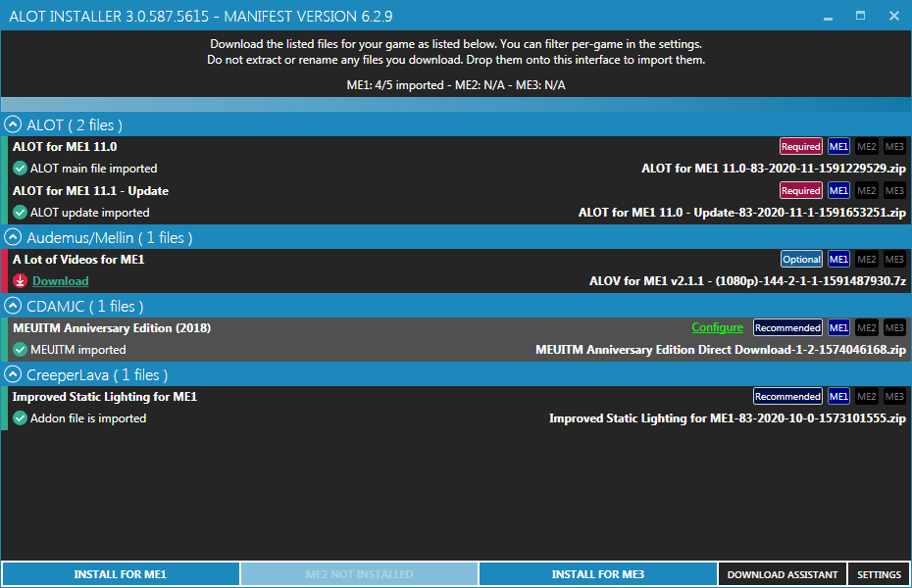
Task: Click ME2 badge on MEUITM Anniversary Edition row
Action: pyautogui.click(x=867, y=327)
